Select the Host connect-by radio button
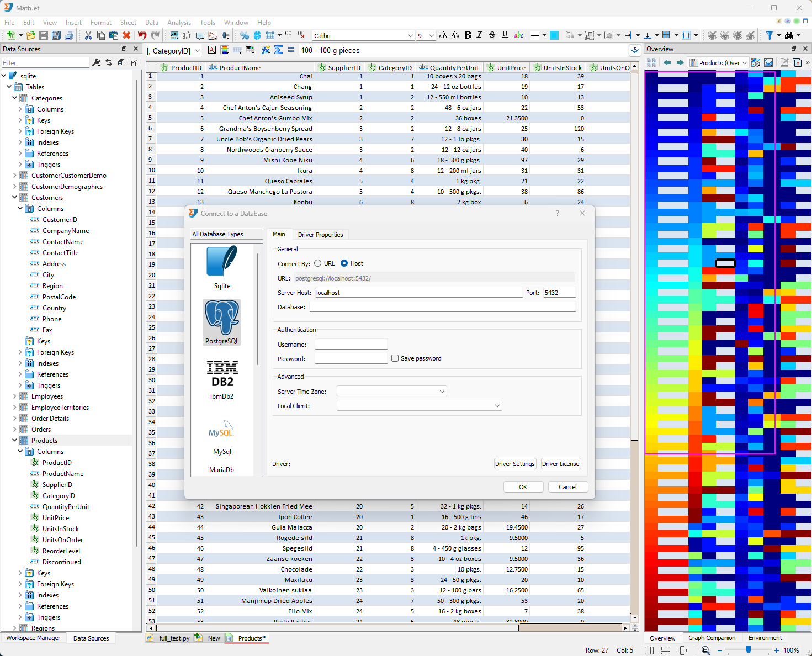Viewport: 812px width, 656px height. click(344, 263)
